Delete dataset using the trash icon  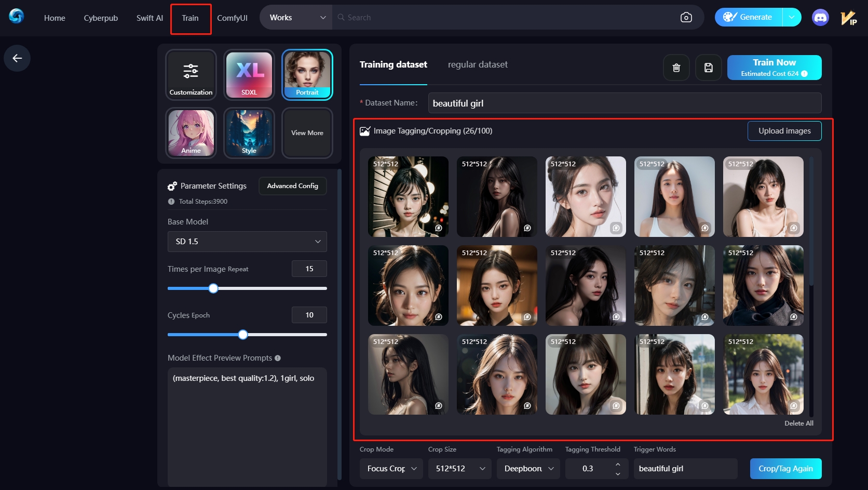[x=676, y=68]
